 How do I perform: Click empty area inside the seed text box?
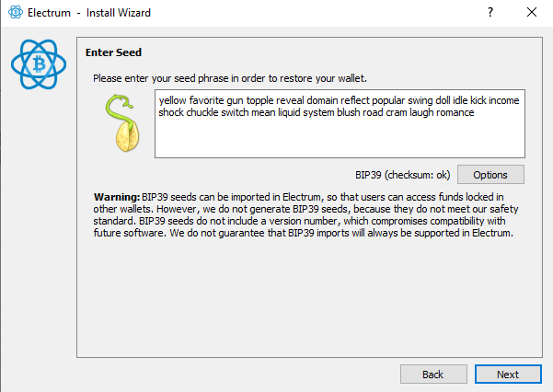pyautogui.click(x=340, y=139)
